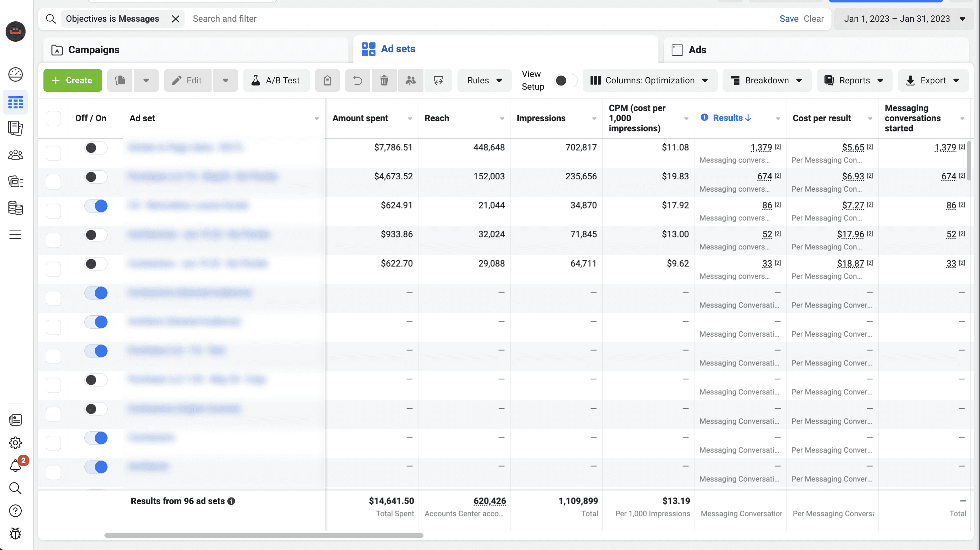Open the All Tools hamburger menu
This screenshot has width=980, height=550.
tap(15, 234)
